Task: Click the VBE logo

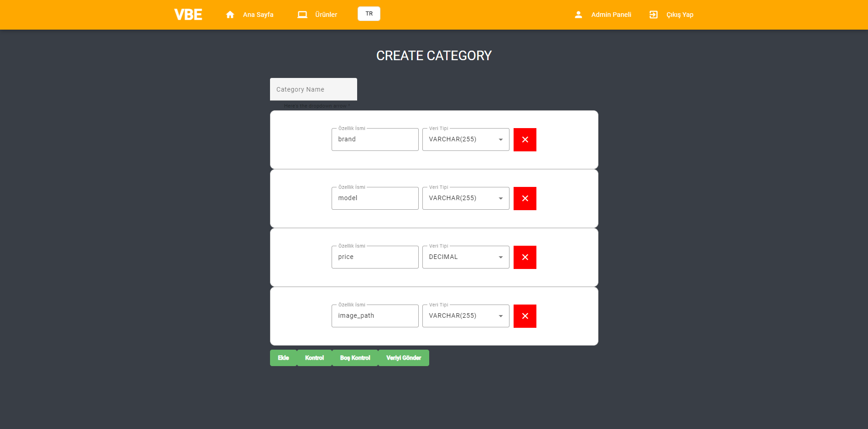Action: click(x=187, y=14)
